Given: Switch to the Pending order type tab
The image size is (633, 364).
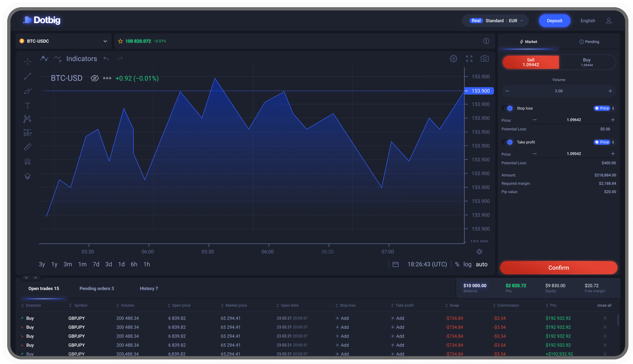Looking at the screenshot, I should [x=589, y=41].
